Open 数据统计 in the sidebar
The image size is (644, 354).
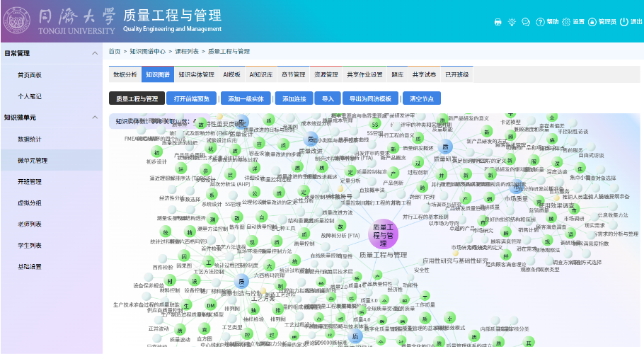point(30,139)
